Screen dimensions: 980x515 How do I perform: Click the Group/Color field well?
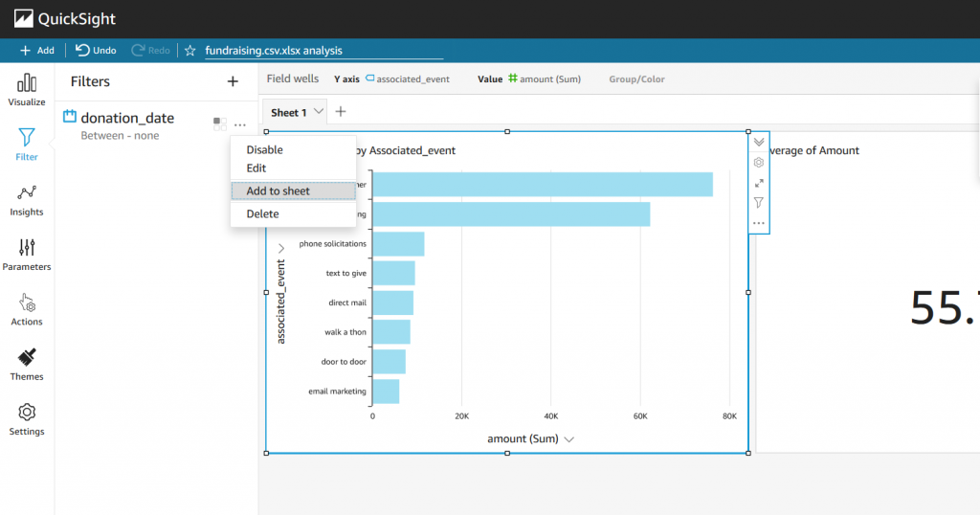(x=636, y=79)
